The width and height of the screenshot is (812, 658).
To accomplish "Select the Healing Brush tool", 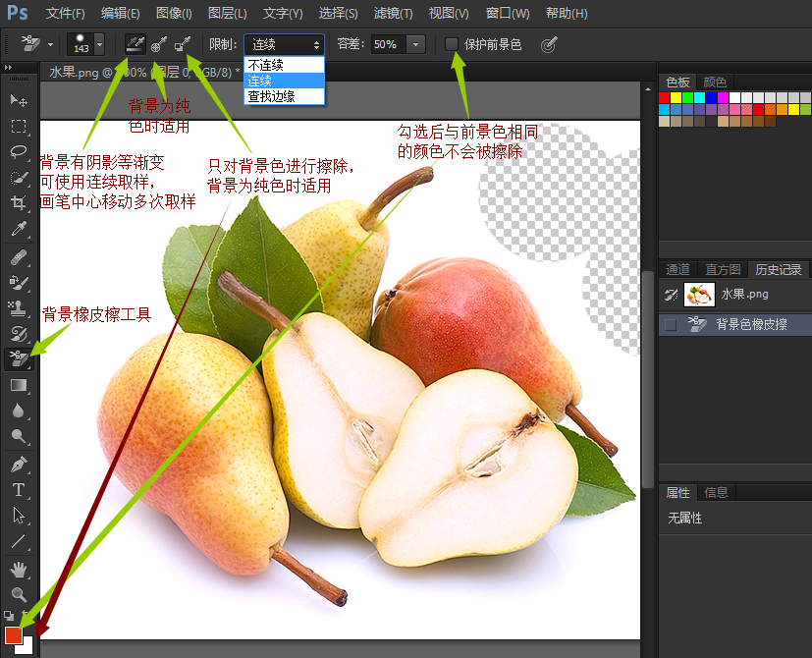I will point(19,257).
